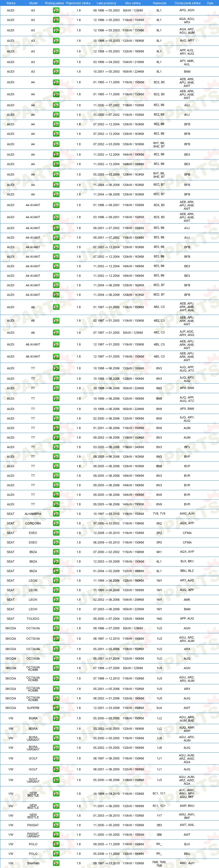Click engine code cell 'BFV' in TT row

[x=187, y=447]
